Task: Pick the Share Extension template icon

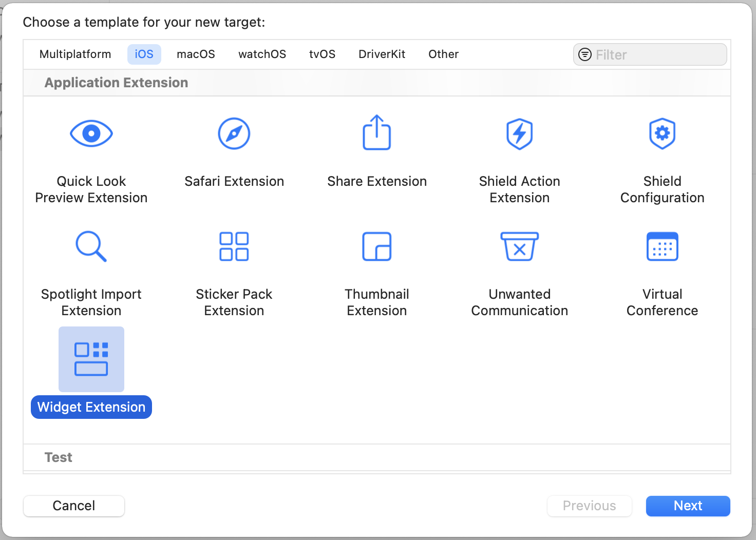Action: [377, 133]
